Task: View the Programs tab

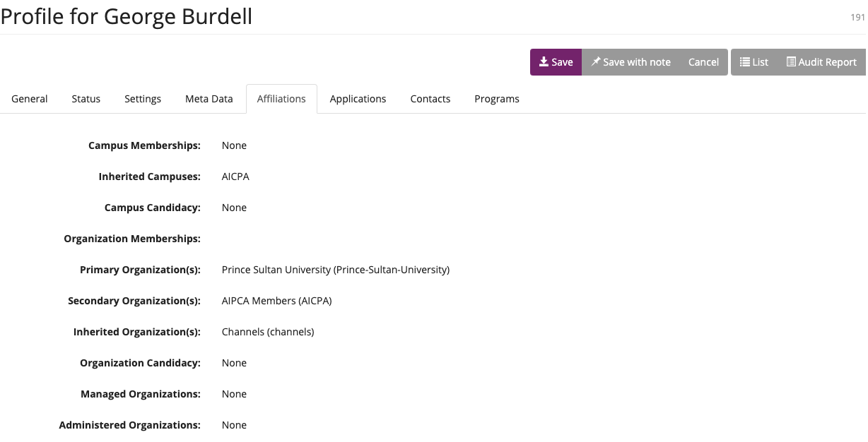Action: point(496,99)
